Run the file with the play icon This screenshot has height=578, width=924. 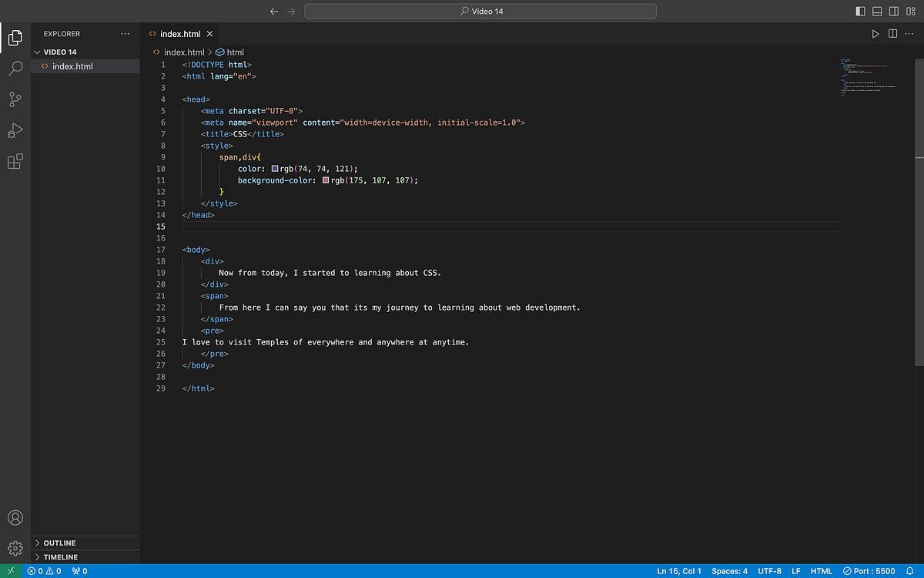point(875,34)
